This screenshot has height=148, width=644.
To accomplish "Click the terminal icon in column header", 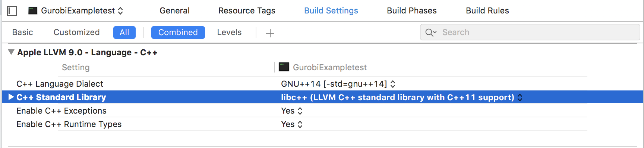I will coord(284,67).
